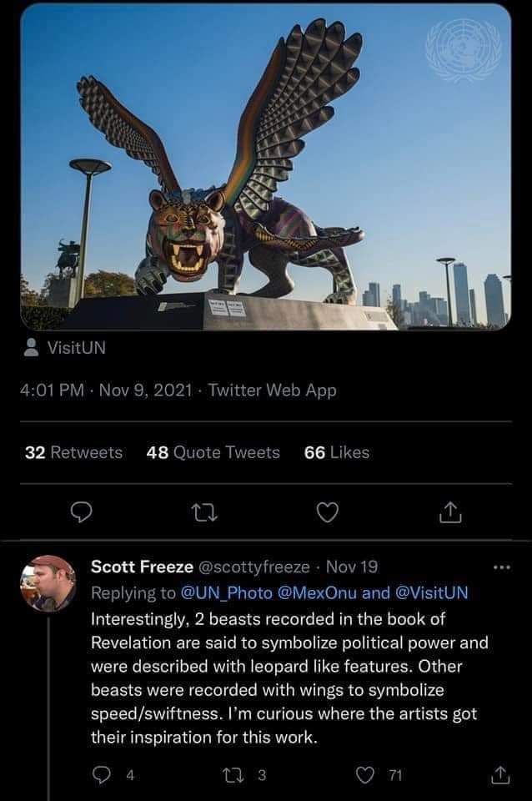Open the @VisitUN mention in the reply
The height and width of the screenshot is (801, 532).
click(x=431, y=592)
